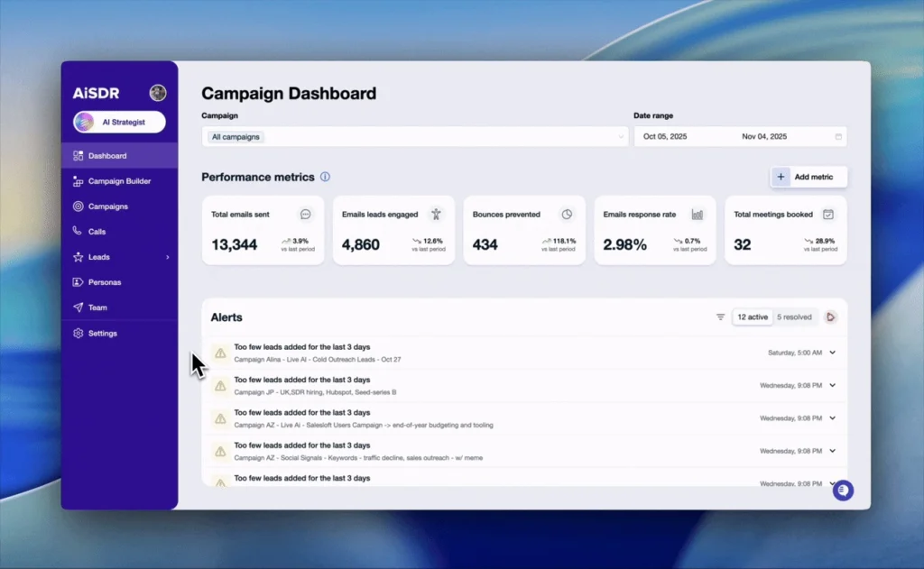Expand the Campaign Alina alert row
This screenshot has width=924, height=569.
click(x=832, y=353)
